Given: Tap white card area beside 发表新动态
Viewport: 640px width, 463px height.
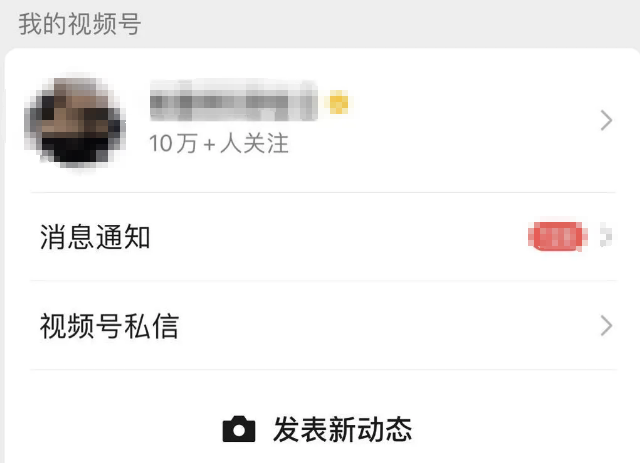Looking at the screenshot, I should click(522, 429).
